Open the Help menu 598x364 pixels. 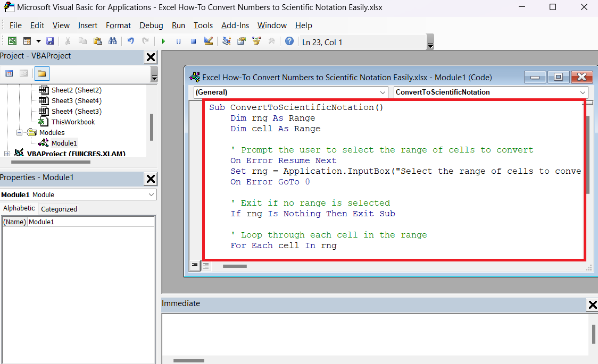pyautogui.click(x=304, y=26)
